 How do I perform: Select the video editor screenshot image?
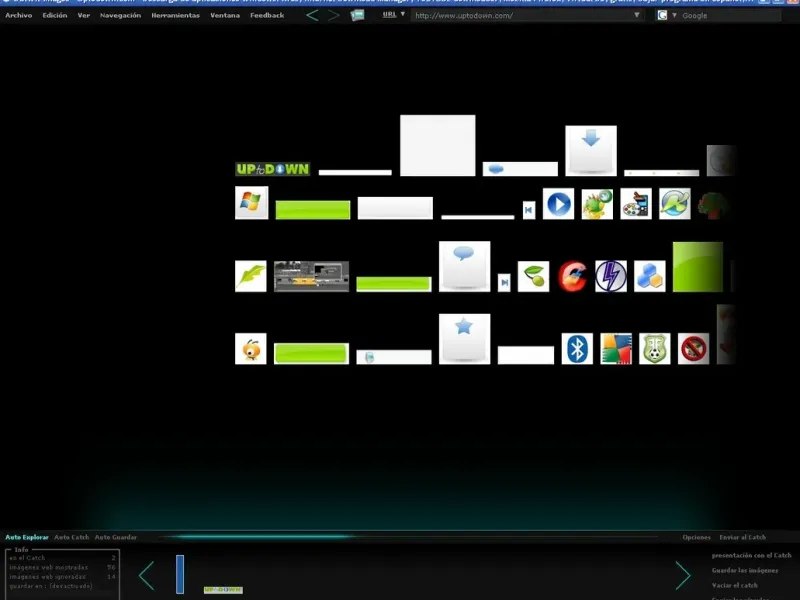[x=311, y=277]
